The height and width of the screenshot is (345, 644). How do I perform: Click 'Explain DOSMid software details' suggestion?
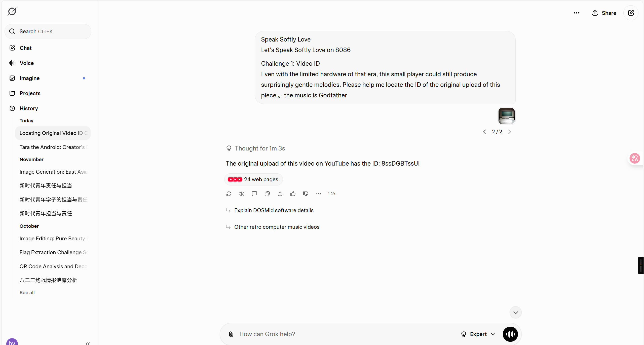[274, 210]
